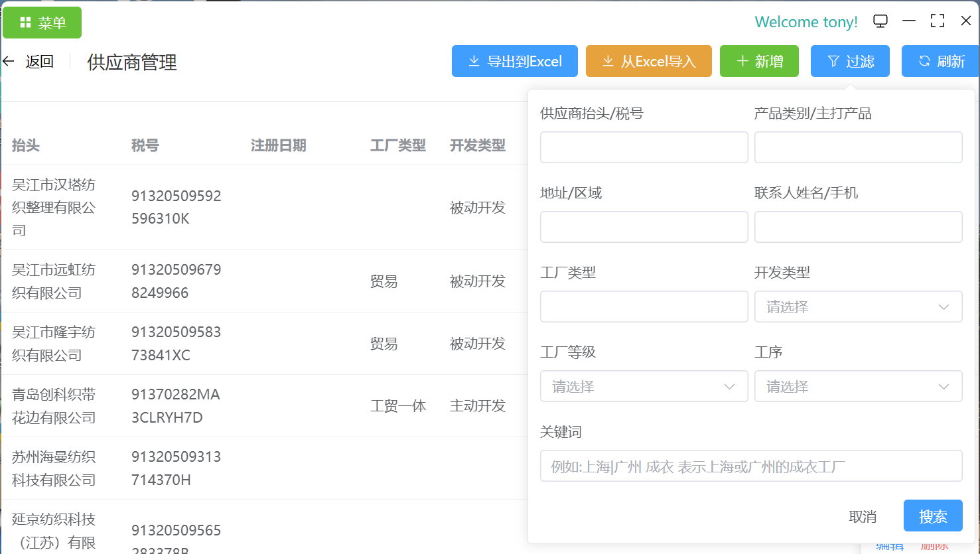The width and height of the screenshot is (980, 554).
Task: Click into the 地址/区域 text box
Action: [644, 227]
